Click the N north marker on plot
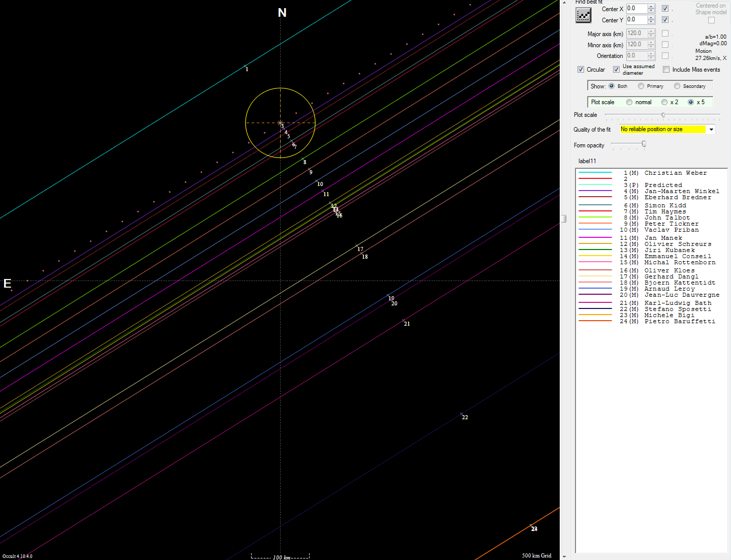Image resolution: width=731 pixels, height=560 pixels. [x=282, y=13]
